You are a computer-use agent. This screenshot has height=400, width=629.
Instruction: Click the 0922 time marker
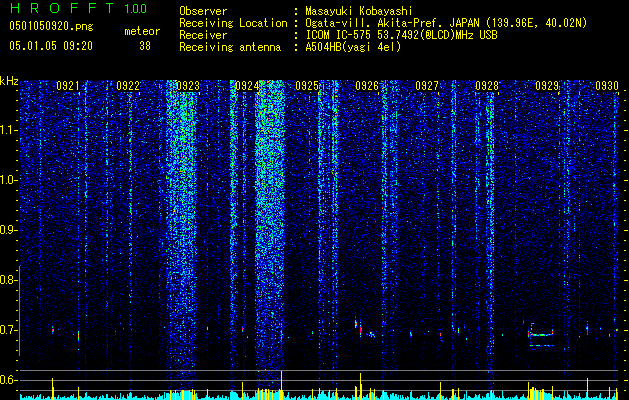(128, 86)
